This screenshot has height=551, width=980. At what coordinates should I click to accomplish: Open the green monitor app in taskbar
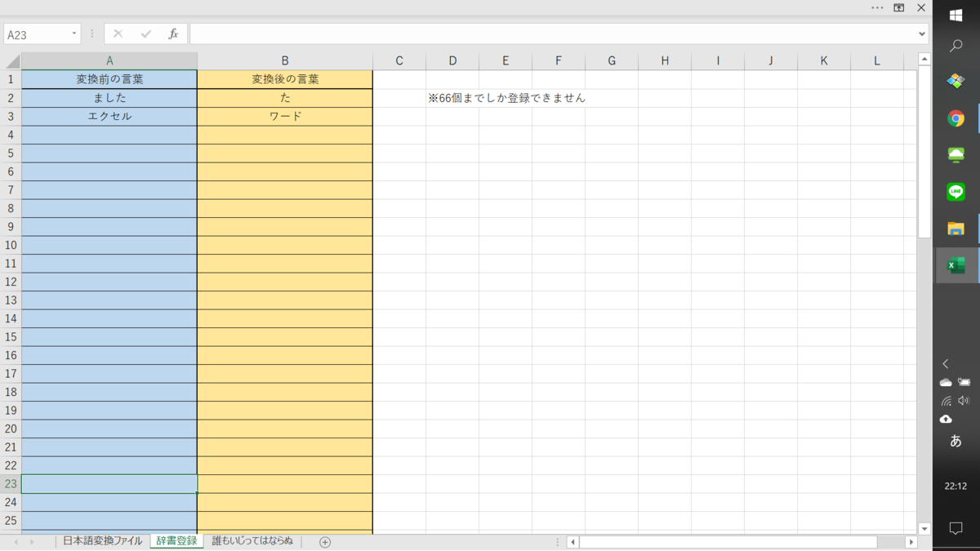[956, 155]
